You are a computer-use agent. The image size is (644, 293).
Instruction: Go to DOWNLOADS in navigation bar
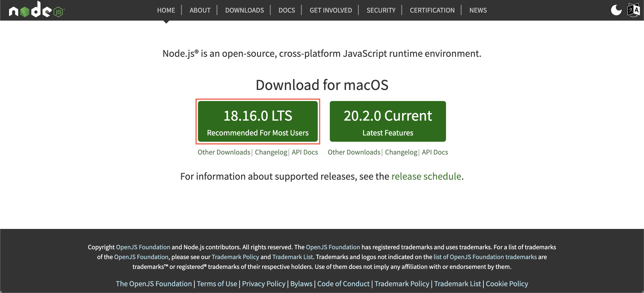point(244,10)
